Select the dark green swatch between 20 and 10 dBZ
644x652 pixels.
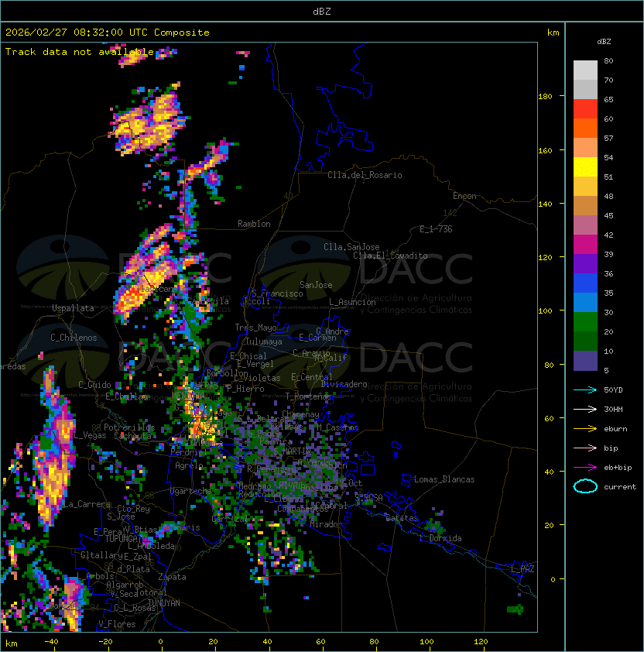[x=585, y=341]
